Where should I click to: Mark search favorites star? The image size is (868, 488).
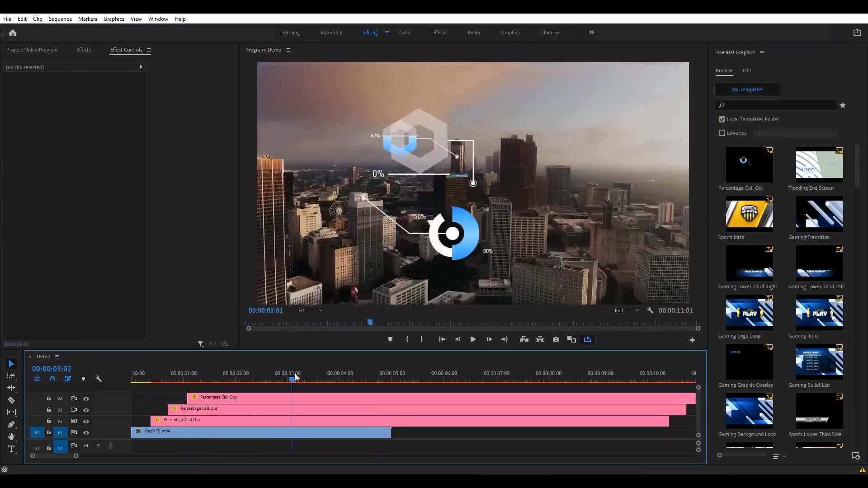coord(843,105)
